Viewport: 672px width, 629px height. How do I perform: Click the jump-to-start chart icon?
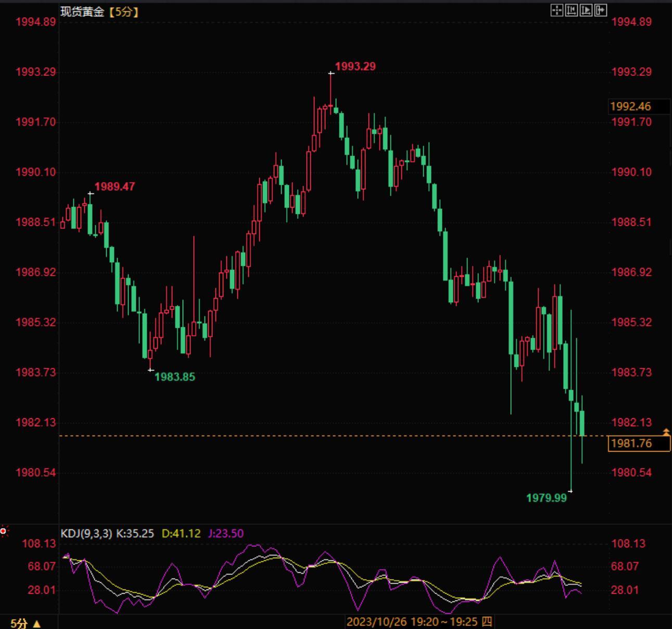(x=571, y=10)
